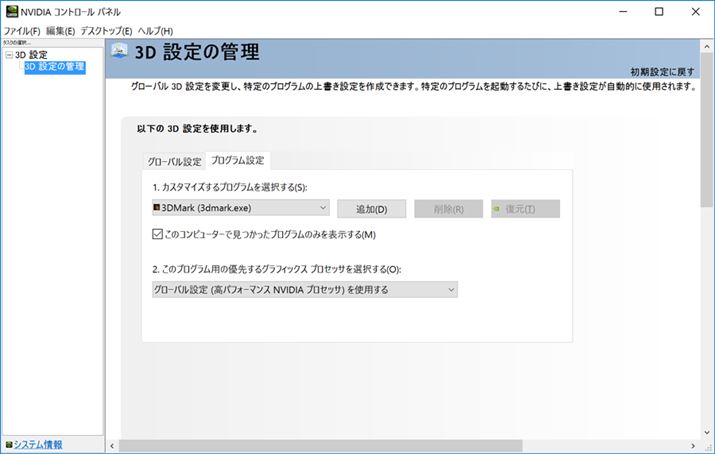Open the 編集(E) menu

coord(60,31)
